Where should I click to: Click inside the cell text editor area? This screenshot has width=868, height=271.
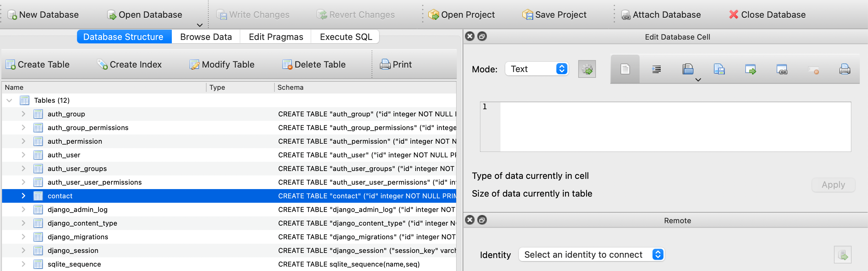click(675, 127)
